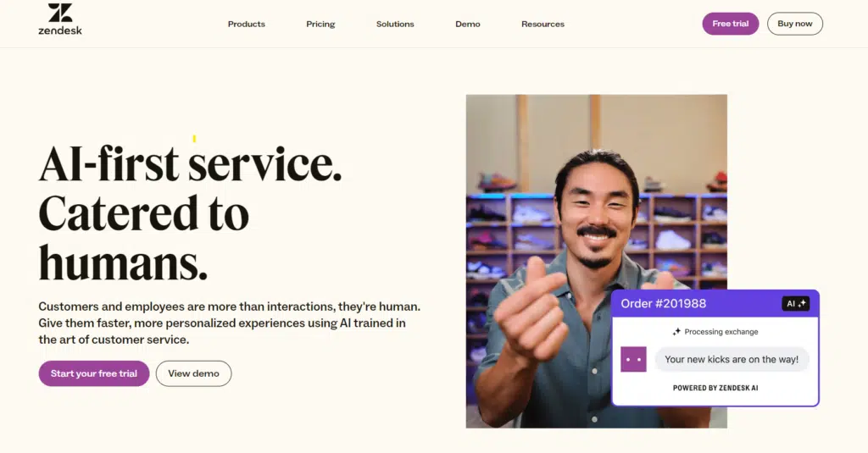Image resolution: width=868 pixels, height=453 pixels.
Task: Select Demo in the navigation bar
Action: click(x=468, y=24)
